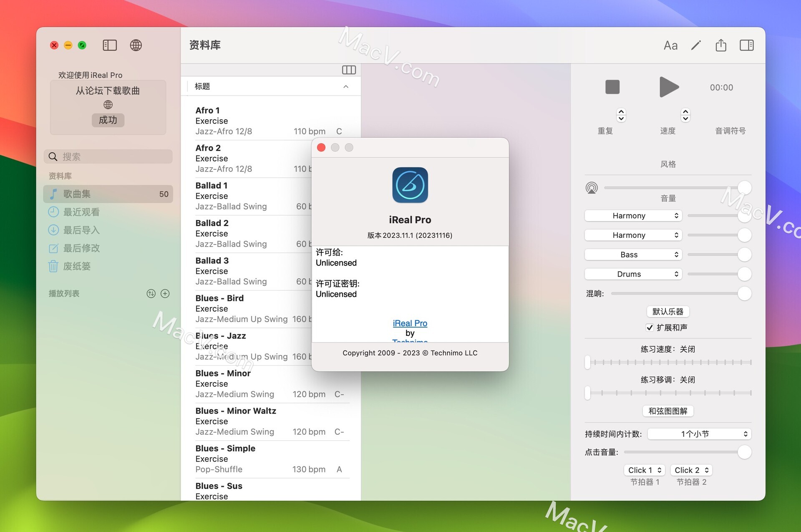Open the forums globe icon in toolbar
Image resolution: width=801 pixels, height=532 pixels.
click(136, 45)
